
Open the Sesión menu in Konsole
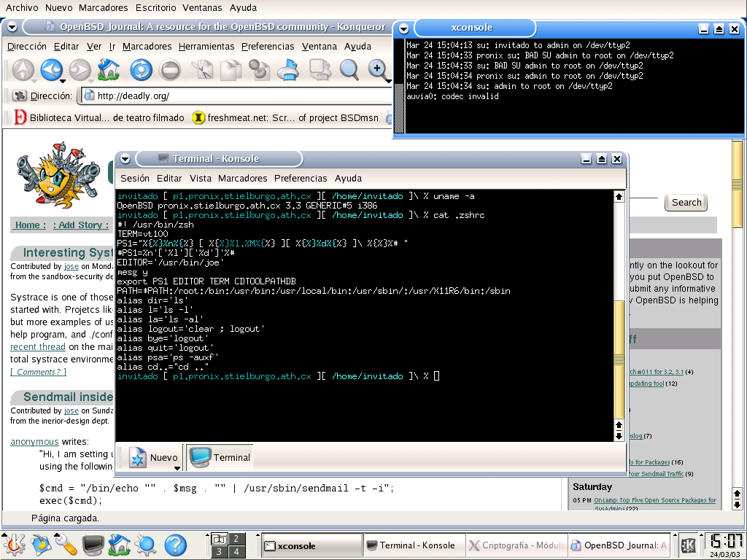(x=135, y=178)
